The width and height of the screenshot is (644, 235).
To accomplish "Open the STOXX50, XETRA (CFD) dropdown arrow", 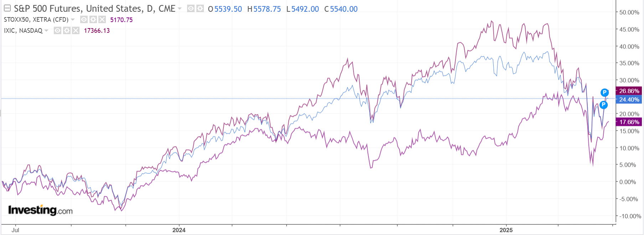I will click(73, 20).
